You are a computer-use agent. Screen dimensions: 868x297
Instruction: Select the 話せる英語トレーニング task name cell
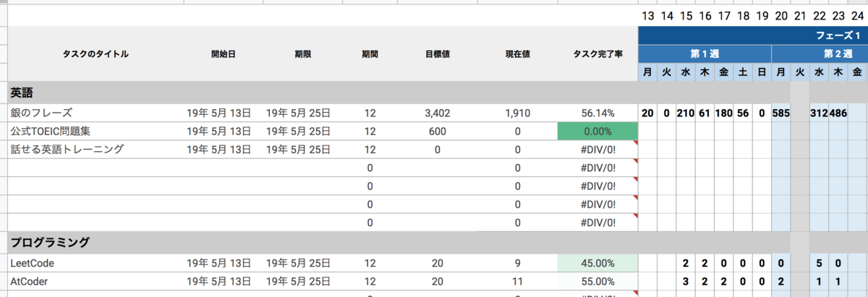pyautogui.click(x=95, y=150)
